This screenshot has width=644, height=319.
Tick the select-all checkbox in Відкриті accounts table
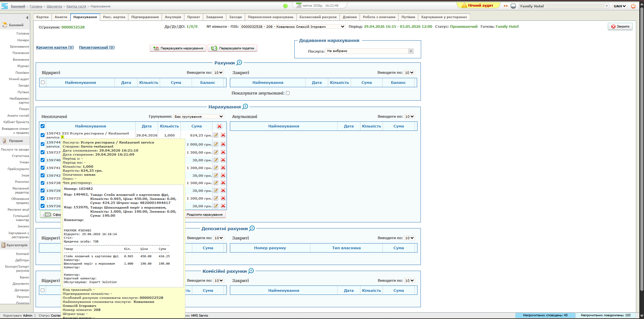[43, 83]
